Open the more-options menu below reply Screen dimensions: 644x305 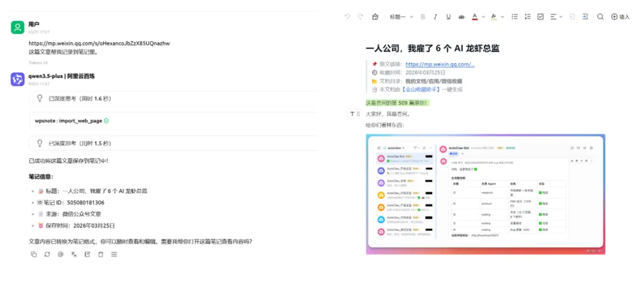[114, 254]
